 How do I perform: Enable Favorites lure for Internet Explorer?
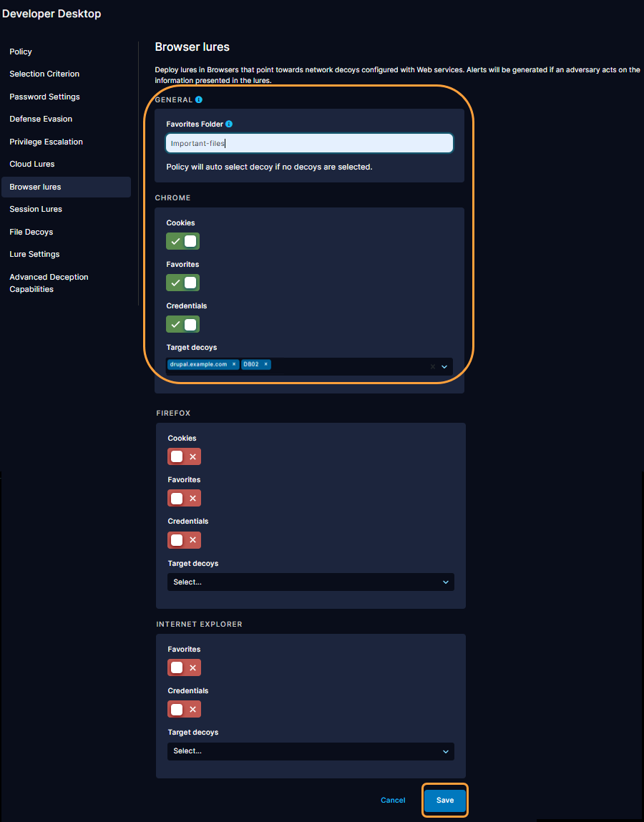184,667
